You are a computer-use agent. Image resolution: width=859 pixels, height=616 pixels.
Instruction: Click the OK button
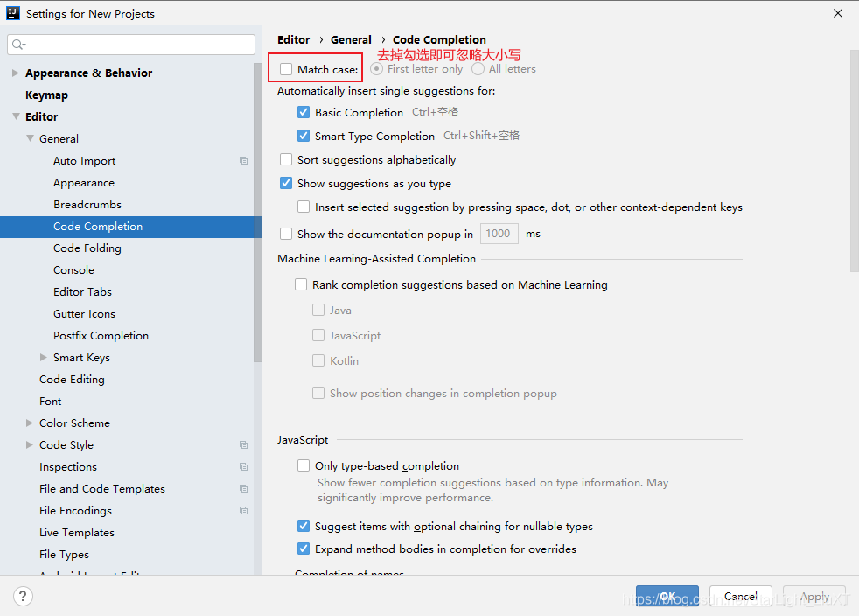point(667,596)
